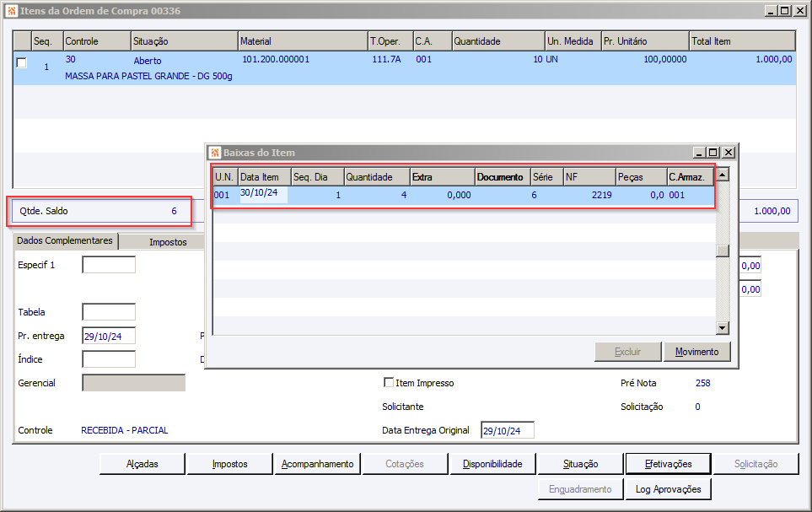Open the Impostos tab
The height and width of the screenshot is (512, 812).
168,242
